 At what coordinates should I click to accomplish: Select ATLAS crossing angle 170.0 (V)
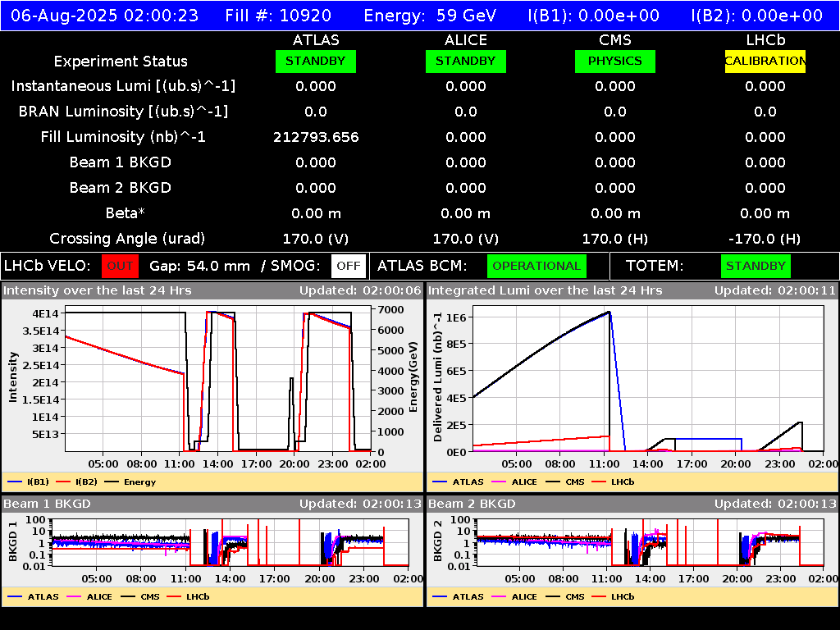(316, 239)
